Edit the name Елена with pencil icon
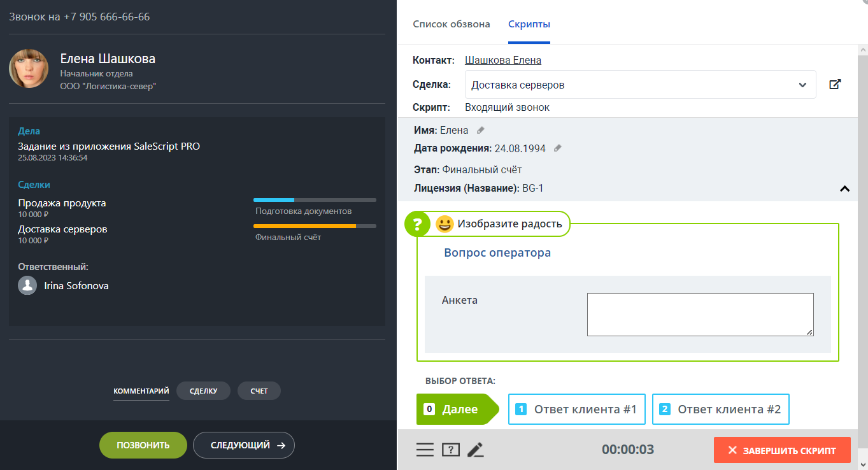This screenshot has width=868, height=470. coord(481,131)
